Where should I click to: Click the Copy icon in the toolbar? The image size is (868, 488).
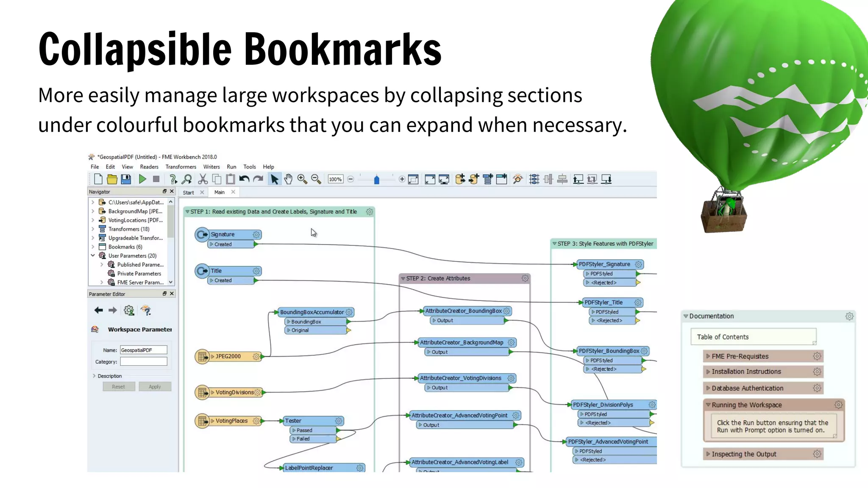pos(217,179)
